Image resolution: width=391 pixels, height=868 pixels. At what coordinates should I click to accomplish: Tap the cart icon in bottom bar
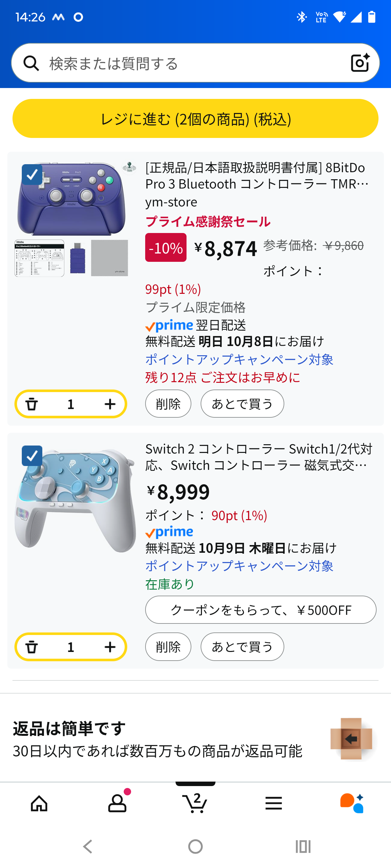(195, 803)
